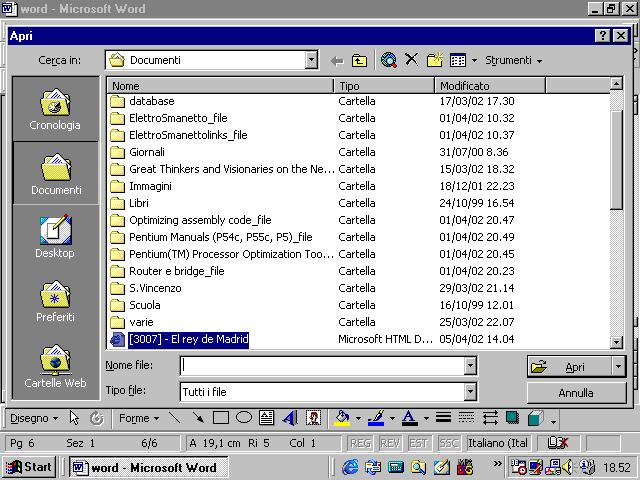
Task: Open the Views icon dropdown arrow
Action: (474, 61)
